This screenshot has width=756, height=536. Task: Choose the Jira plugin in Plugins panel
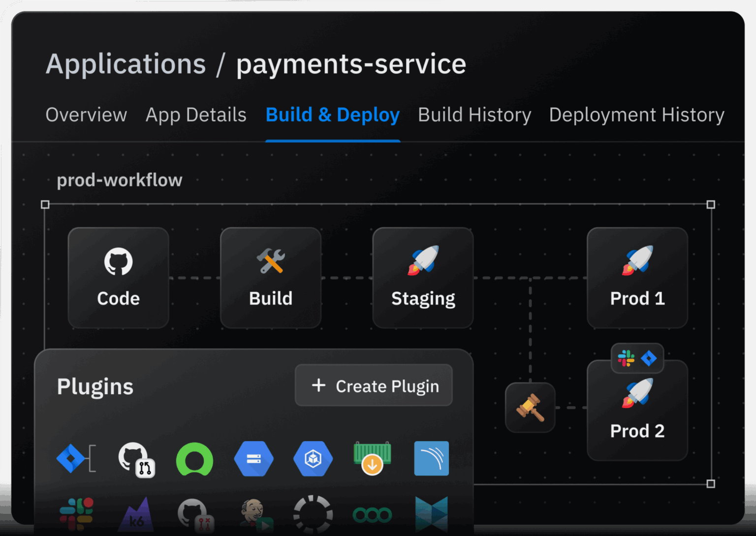tap(75, 458)
